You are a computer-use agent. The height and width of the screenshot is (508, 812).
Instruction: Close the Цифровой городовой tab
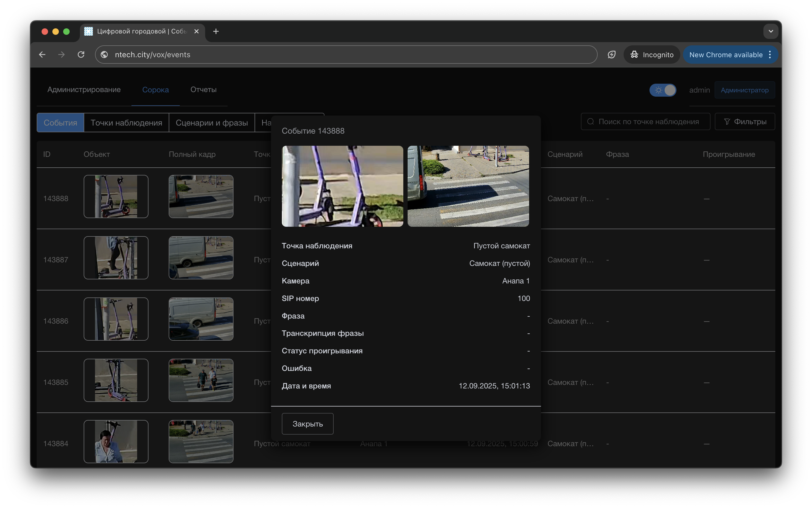(x=197, y=31)
